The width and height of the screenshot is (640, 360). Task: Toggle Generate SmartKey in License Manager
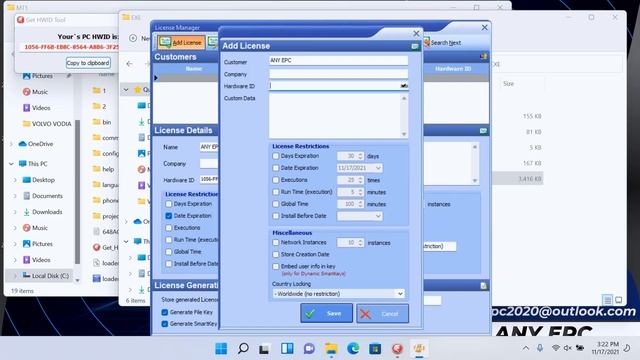pos(164,324)
